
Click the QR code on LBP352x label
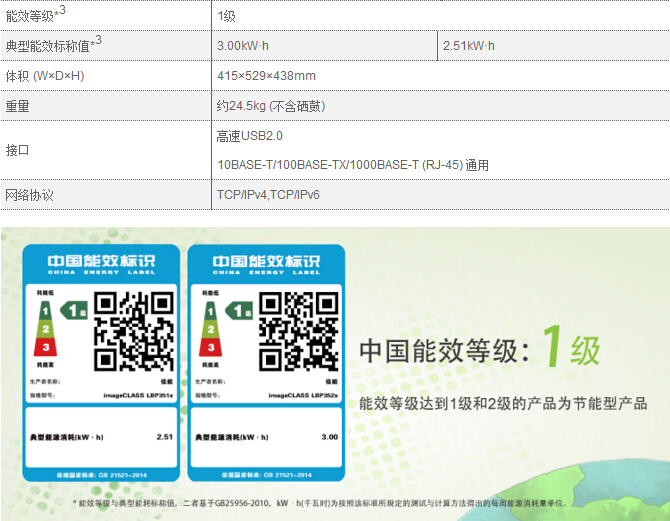coord(299,330)
